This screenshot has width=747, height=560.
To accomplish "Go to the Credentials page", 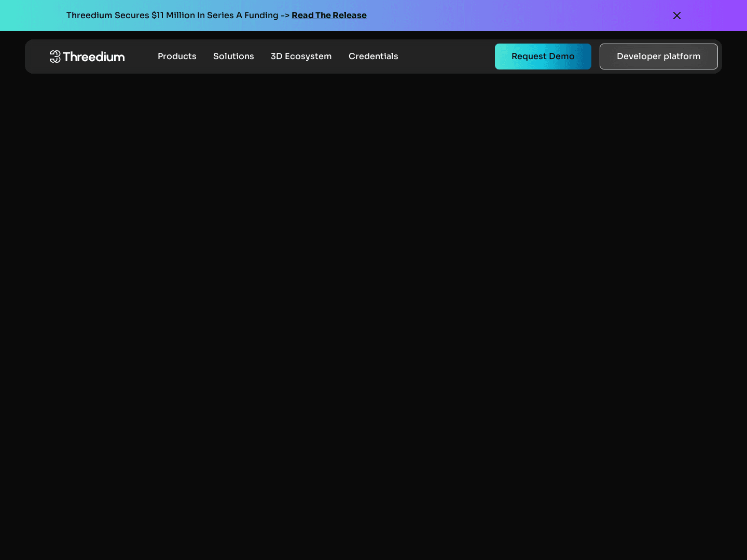I will click(373, 57).
